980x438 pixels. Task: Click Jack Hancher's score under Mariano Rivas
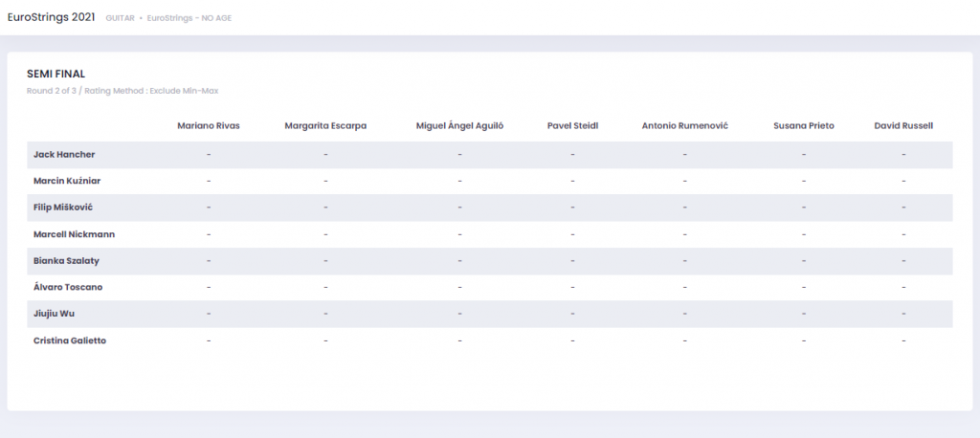209,154
